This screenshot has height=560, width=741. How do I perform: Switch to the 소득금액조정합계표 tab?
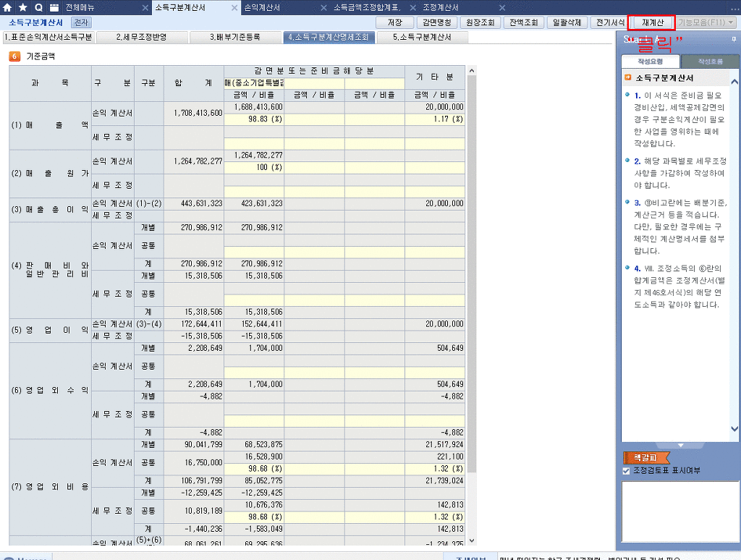click(x=367, y=7)
